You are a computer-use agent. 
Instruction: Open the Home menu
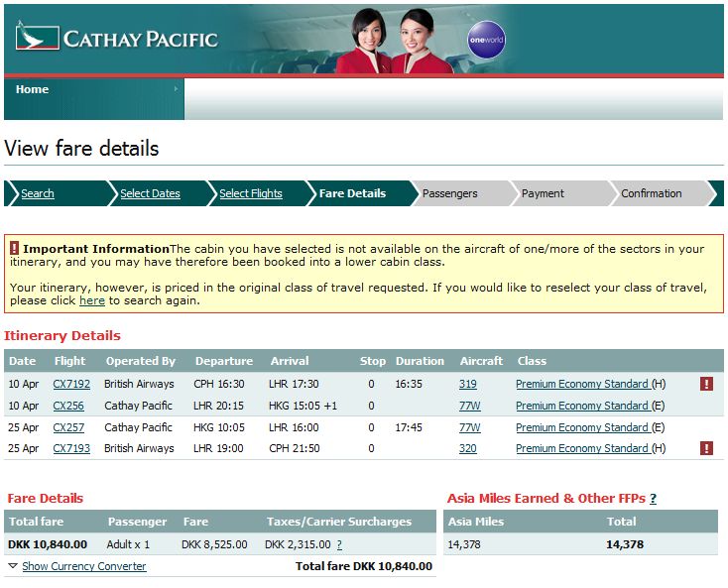point(33,89)
